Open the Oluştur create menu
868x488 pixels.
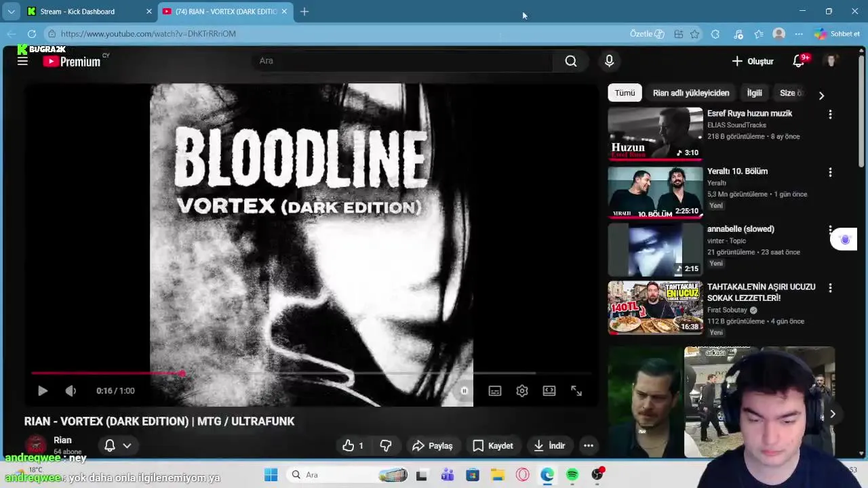pos(753,61)
